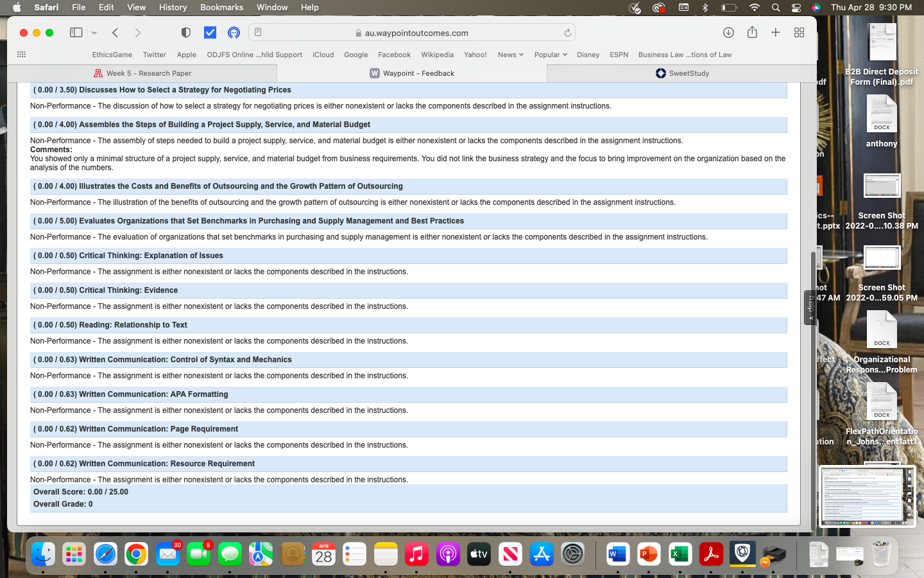
Task: Click the Bluetooth status icon
Action: pos(705,7)
